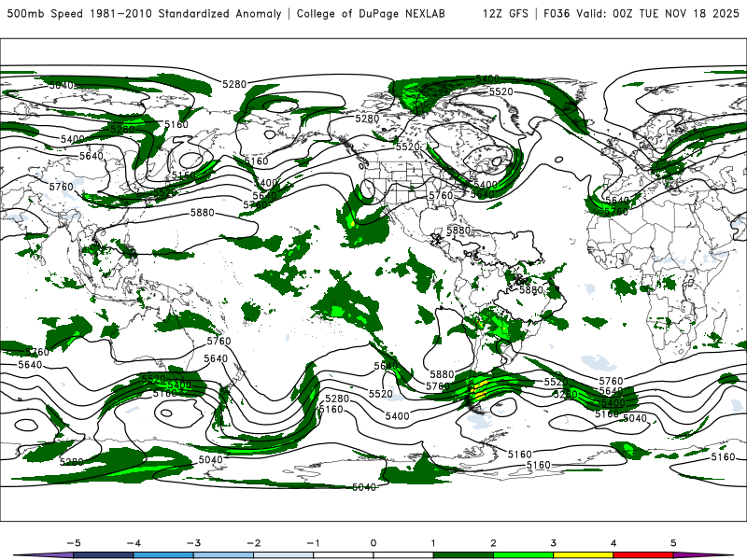Click the 'College of DuPage NEXLAB' text
The image size is (747, 560).
pyautogui.click(x=371, y=14)
